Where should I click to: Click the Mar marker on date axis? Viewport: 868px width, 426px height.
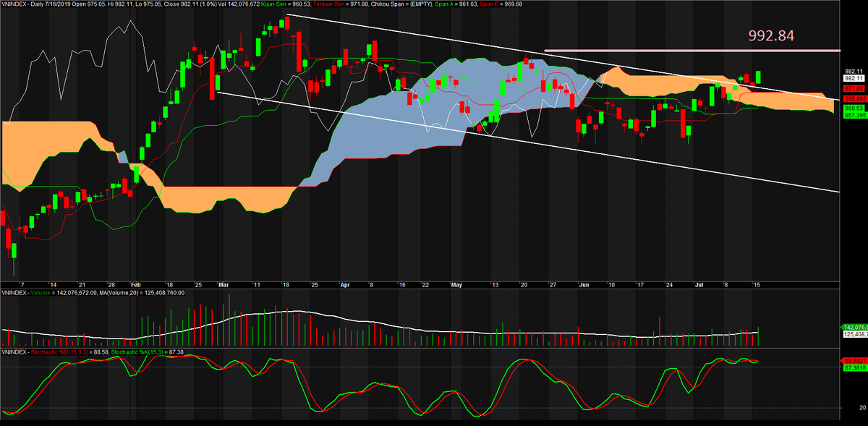pyautogui.click(x=223, y=285)
